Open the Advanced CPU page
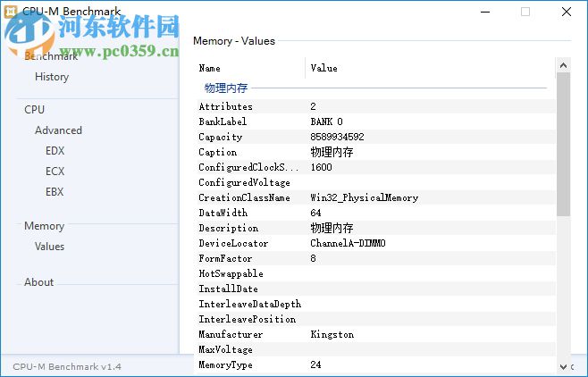588x377 pixels. coord(58,130)
